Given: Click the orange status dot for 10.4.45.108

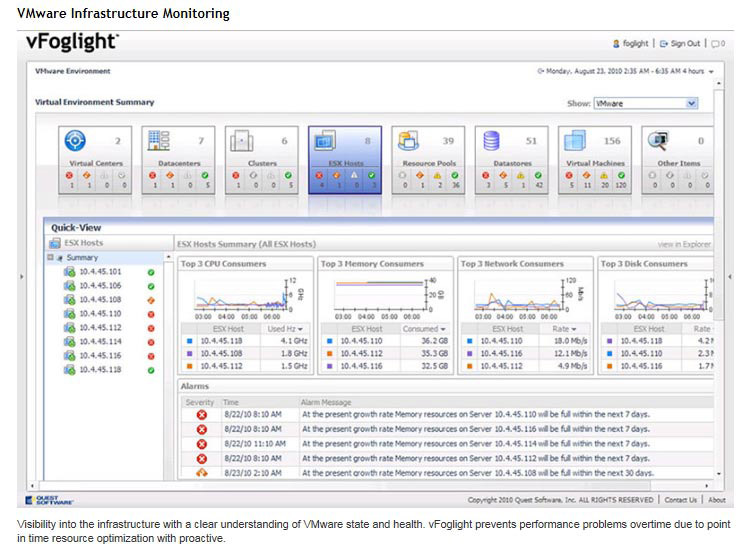Looking at the screenshot, I should coord(151,301).
